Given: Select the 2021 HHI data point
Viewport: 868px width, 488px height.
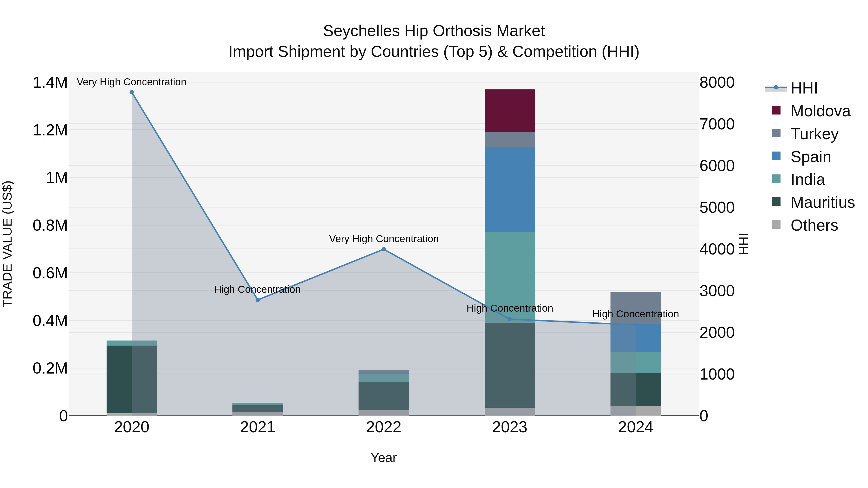Looking at the screenshot, I should (x=258, y=300).
